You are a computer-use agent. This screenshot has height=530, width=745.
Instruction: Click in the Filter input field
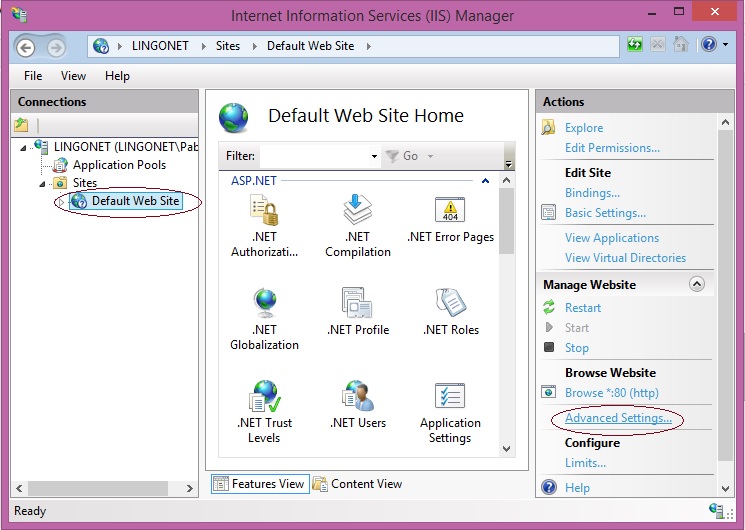click(x=315, y=156)
